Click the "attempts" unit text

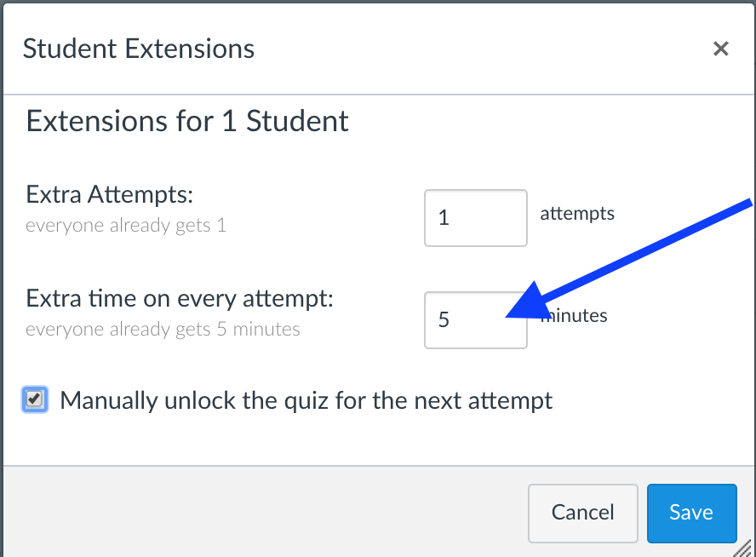pyautogui.click(x=577, y=213)
